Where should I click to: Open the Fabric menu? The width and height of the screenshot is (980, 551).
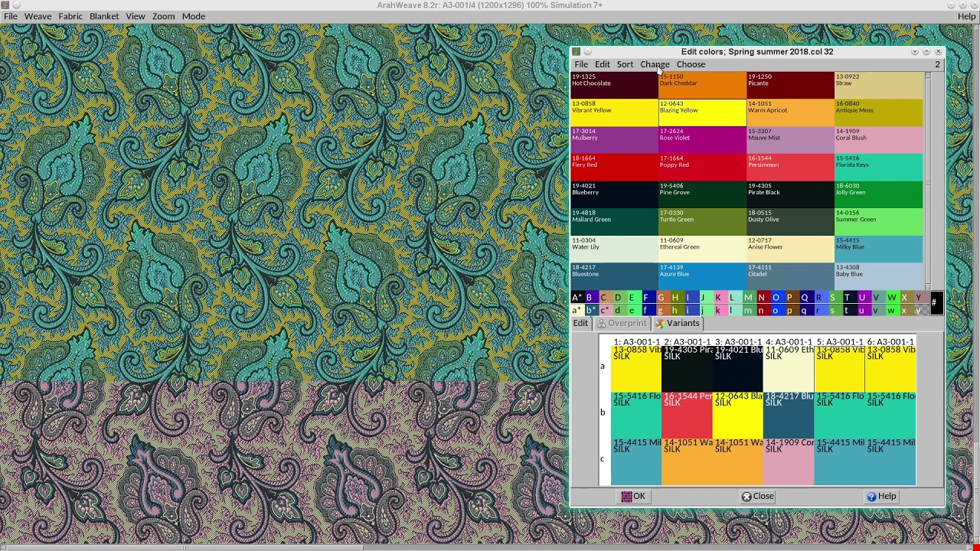(70, 16)
